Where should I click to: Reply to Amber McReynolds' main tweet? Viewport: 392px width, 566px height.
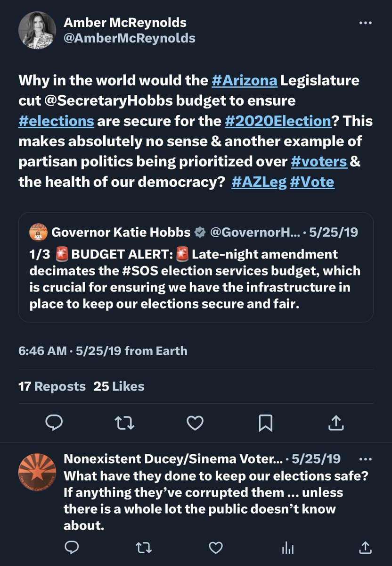[54, 423]
